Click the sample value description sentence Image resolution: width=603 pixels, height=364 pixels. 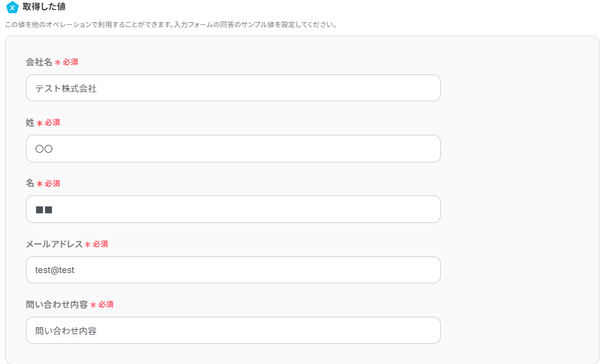click(171, 25)
